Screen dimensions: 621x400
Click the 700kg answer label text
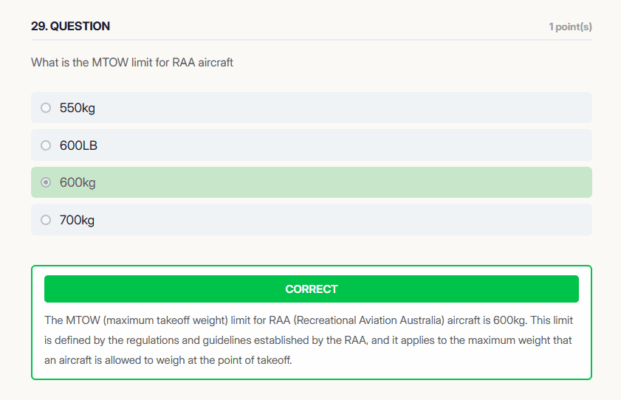[77, 220]
